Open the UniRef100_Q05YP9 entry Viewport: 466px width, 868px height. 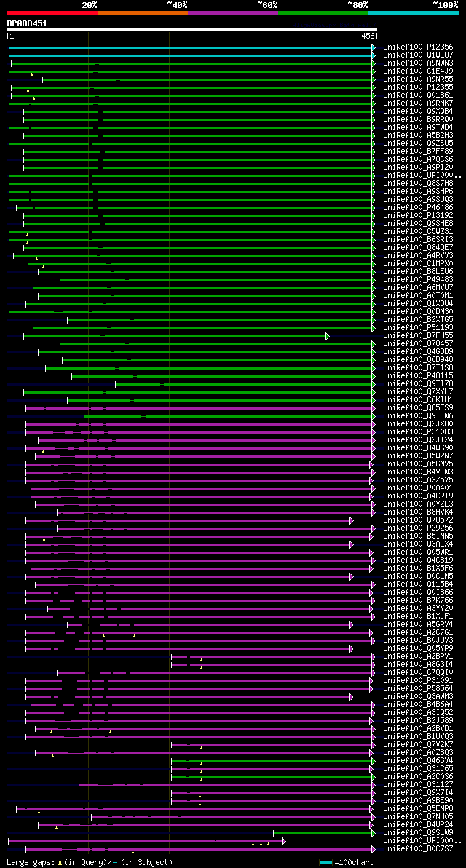418,649
